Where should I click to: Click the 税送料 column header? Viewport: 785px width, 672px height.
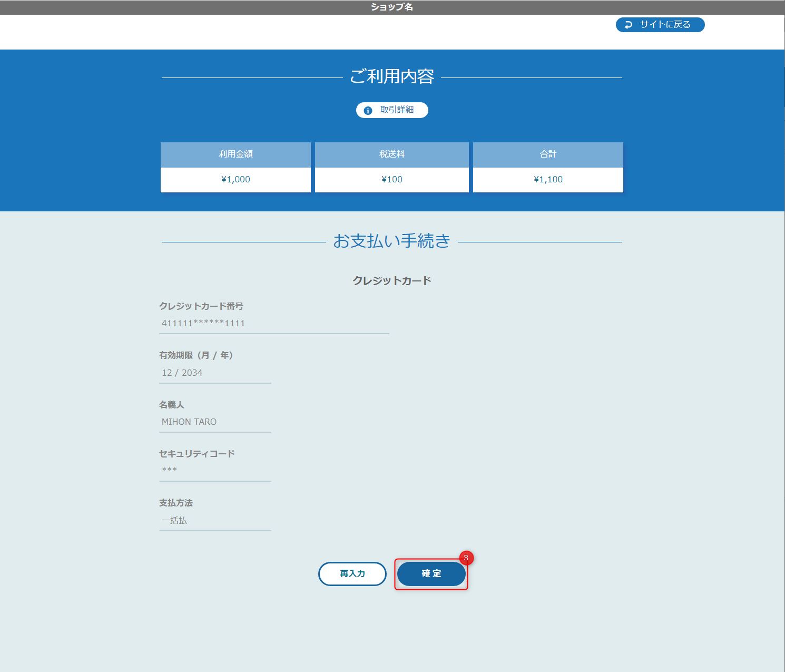coord(391,154)
